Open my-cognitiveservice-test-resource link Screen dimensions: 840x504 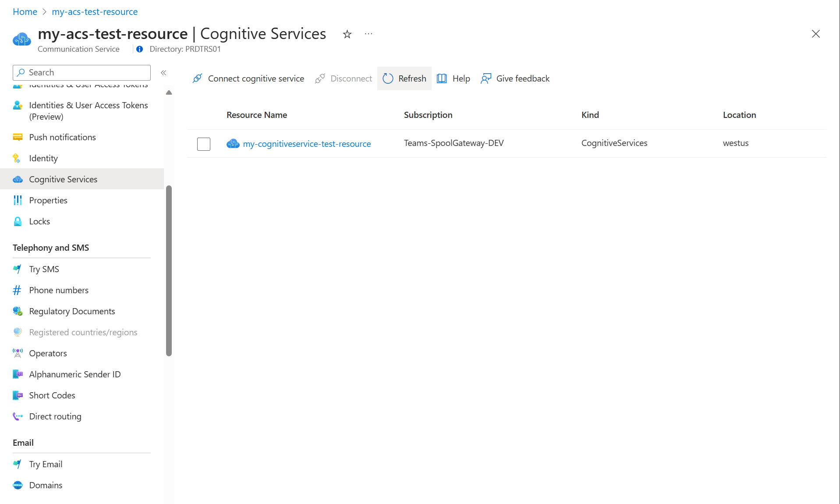tap(307, 144)
